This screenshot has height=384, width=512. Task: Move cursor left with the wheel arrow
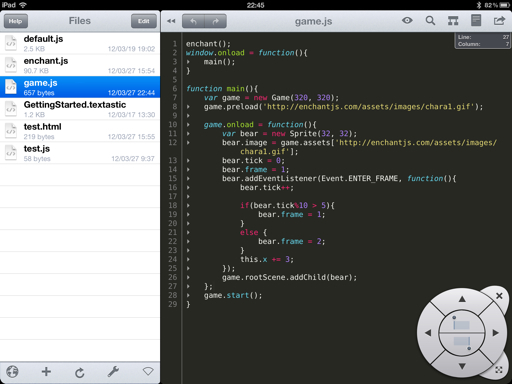pos(428,333)
